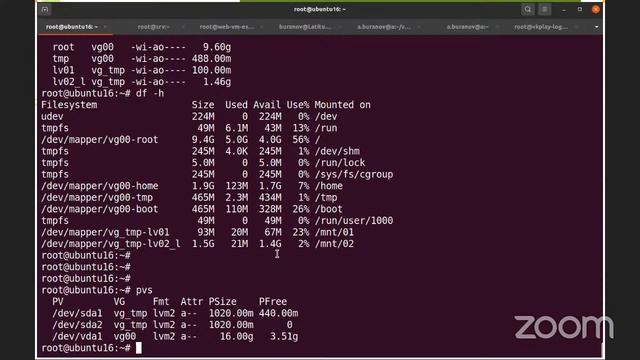Click '/dev/mapper/vg_tmp-lv02_l' filesystem entry

111,244
